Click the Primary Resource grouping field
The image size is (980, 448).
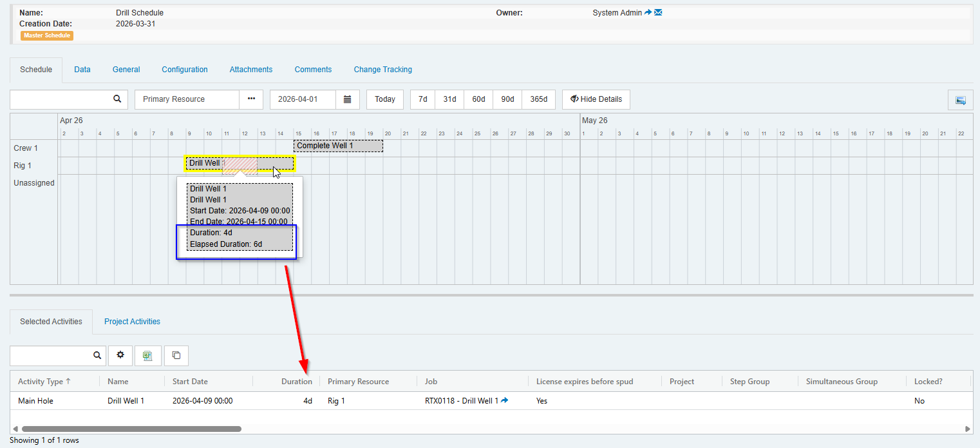(187, 99)
